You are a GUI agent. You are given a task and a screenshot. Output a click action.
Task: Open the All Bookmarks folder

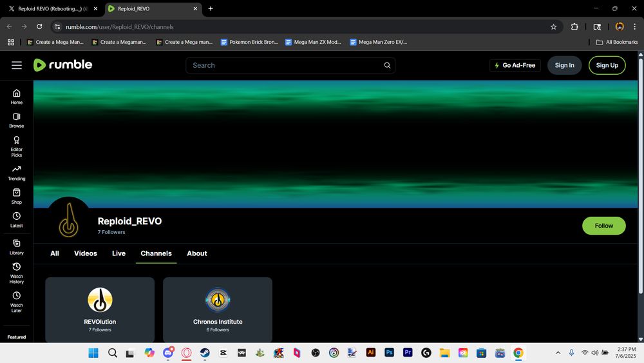(617, 42)
